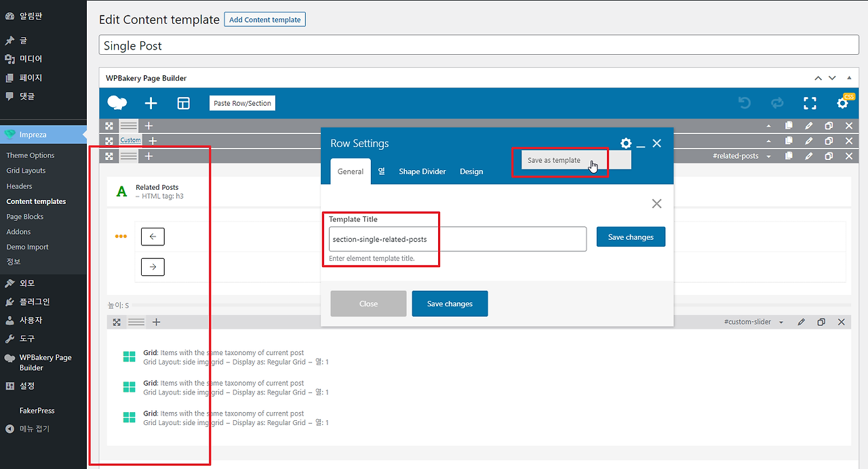The image size is (868, 469).
Task: Open Page Blocks in the sidebar
Action: pos(25,217)
